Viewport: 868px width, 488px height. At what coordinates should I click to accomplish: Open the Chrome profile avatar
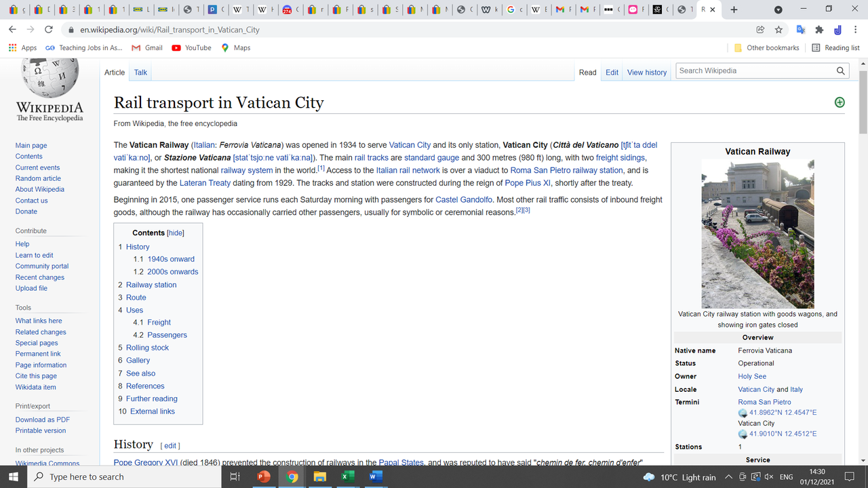pos(838,30)
